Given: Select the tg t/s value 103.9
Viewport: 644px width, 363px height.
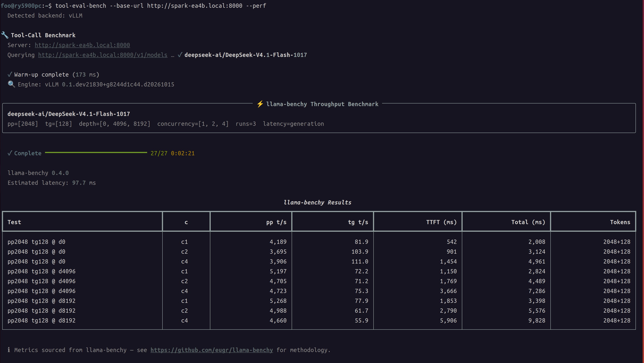Looking at the screenshot, I should pyautogui.click(x=360, y=252).
